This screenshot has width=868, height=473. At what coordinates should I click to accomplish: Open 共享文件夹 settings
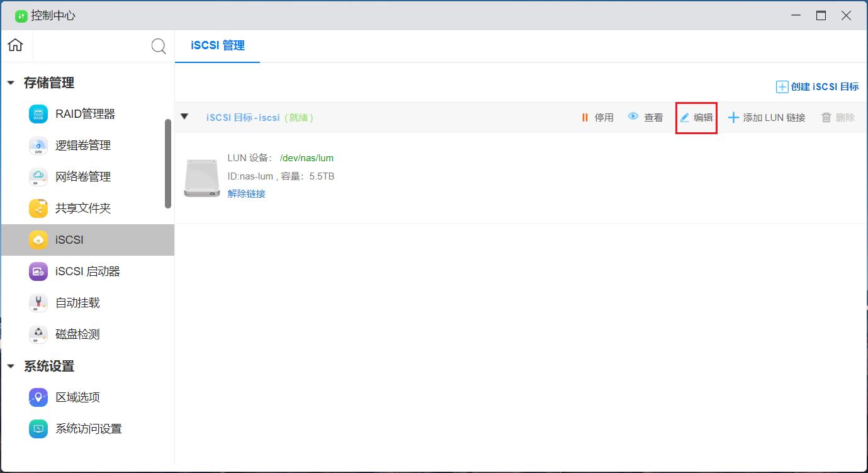point(82,208)
